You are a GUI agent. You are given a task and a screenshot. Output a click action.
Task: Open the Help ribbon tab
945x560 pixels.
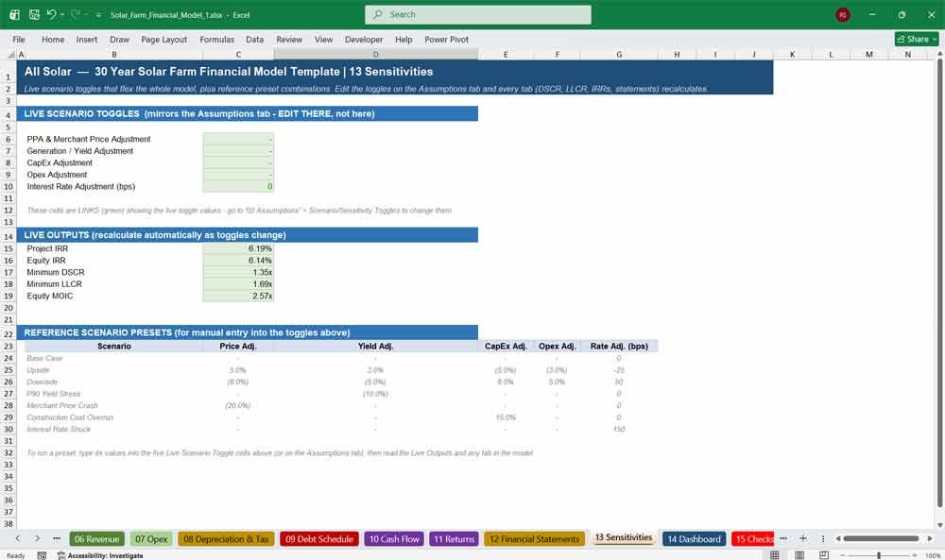(404, 39)
